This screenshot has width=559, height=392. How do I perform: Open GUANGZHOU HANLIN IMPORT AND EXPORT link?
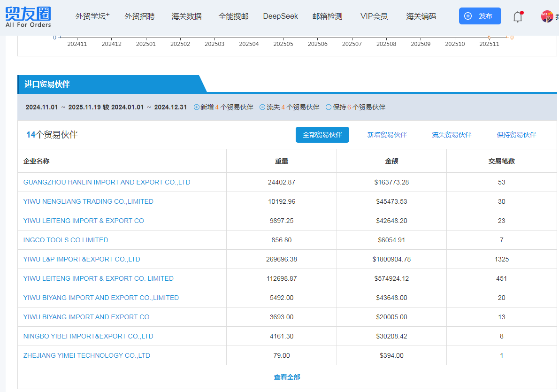point(107,182)
